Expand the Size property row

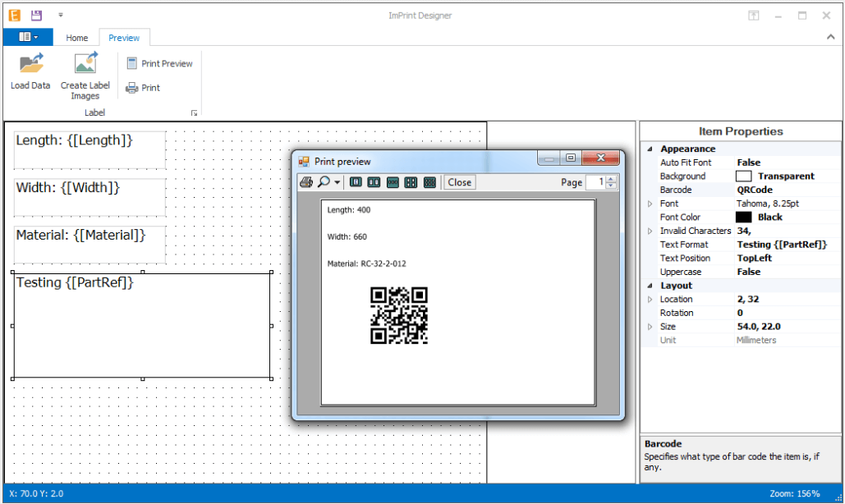(x=650, y=327)
